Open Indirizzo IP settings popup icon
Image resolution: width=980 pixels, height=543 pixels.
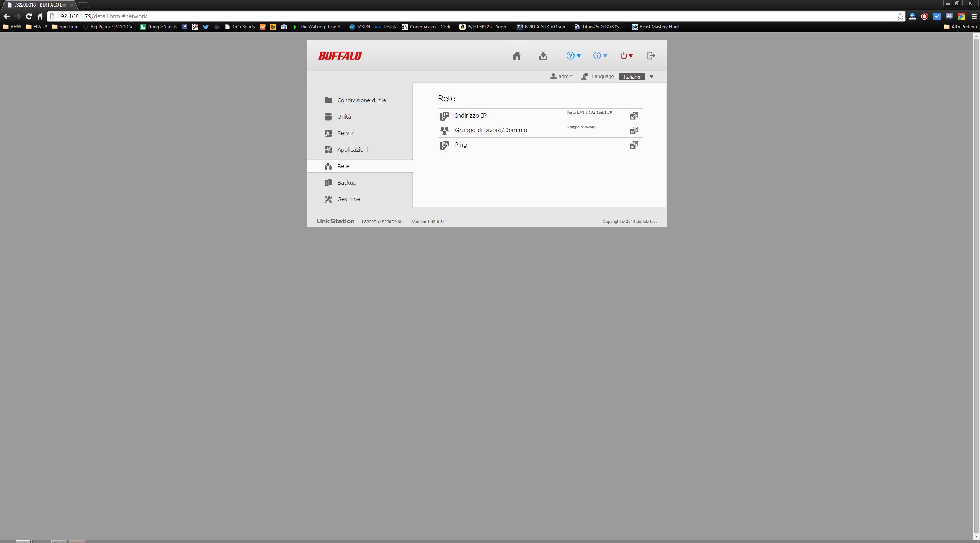(x=634, y=116)
